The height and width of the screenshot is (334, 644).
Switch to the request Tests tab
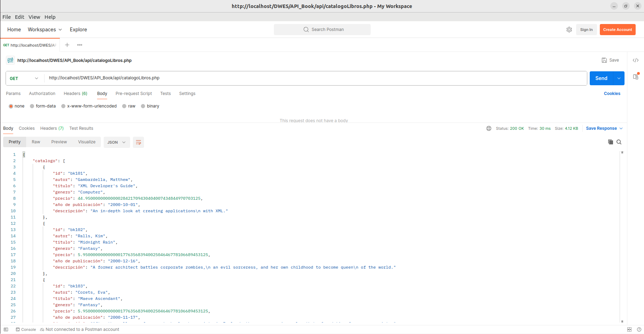click(166, 94)
